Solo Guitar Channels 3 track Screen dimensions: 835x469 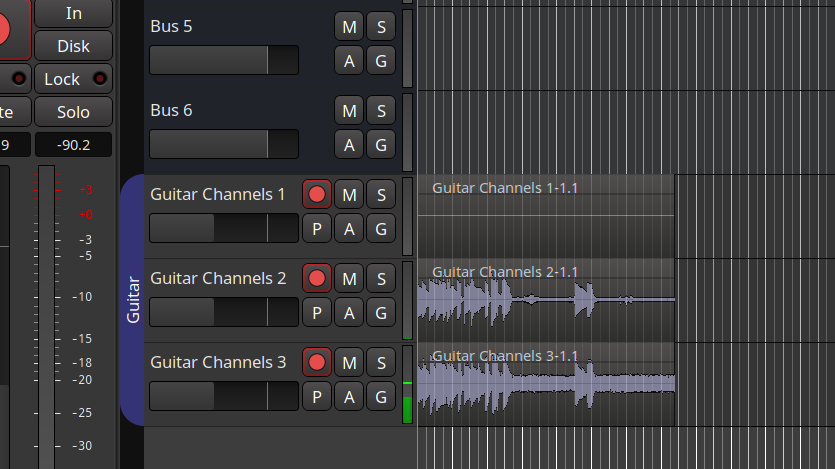click(380, 362)
